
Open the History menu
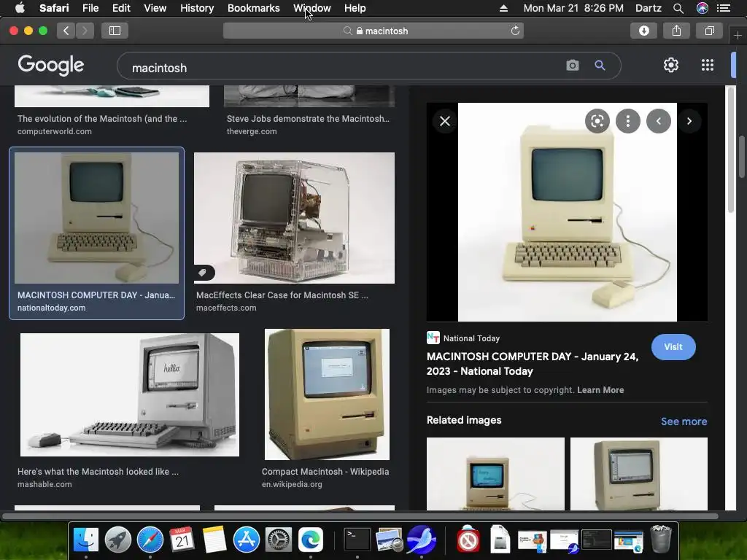(x=197, y=8)
